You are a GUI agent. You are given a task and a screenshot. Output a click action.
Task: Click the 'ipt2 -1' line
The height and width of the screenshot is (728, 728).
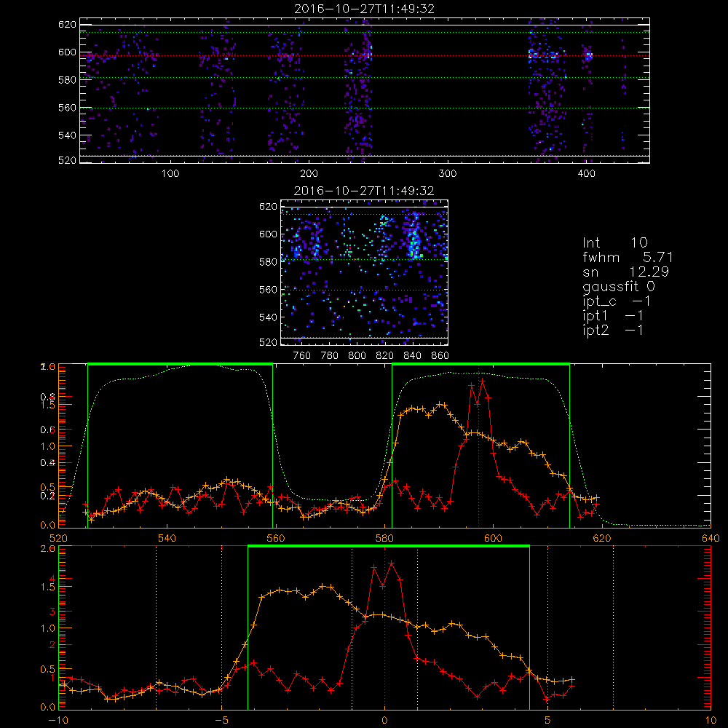(613, 330)
